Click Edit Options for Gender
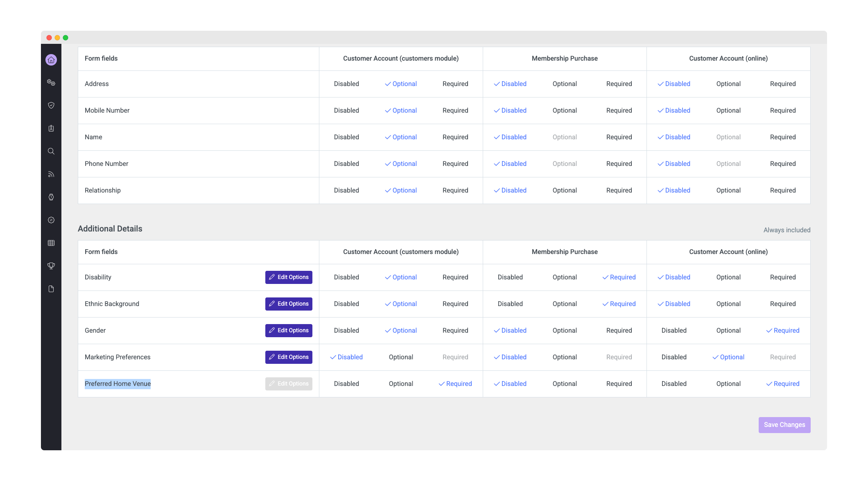Screen dimensions: 868x481 click(289, 331)
